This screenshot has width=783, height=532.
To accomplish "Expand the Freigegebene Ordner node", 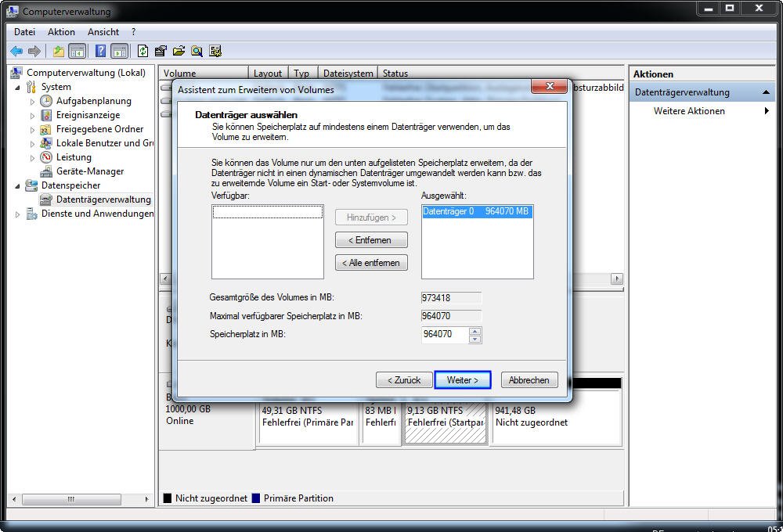I will click(32, 130).
